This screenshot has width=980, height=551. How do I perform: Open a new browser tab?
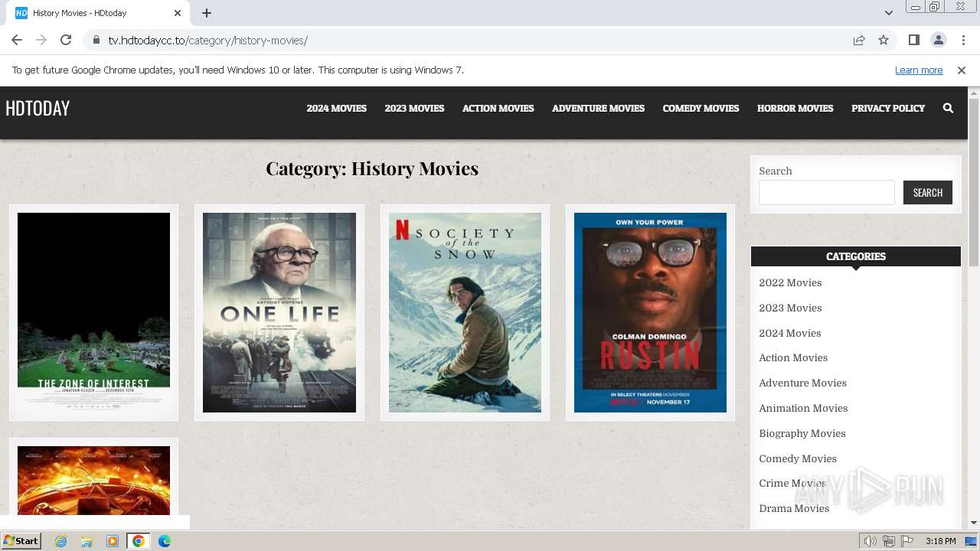207,13
